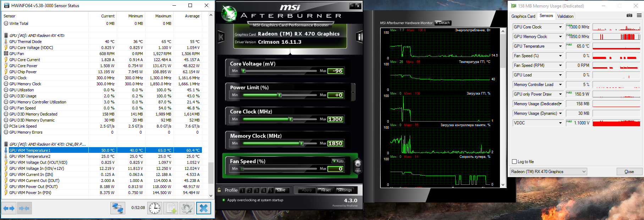Click the Memory Clock (MHz) slider handle
Screen dimensions: 644x220
pos(302,143)
